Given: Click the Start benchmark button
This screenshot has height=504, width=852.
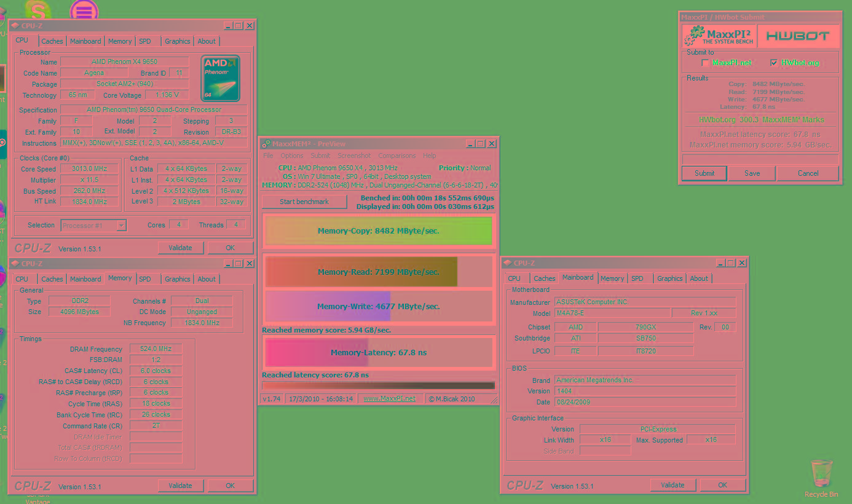Looking at the screenshot, I should [304, 202].
